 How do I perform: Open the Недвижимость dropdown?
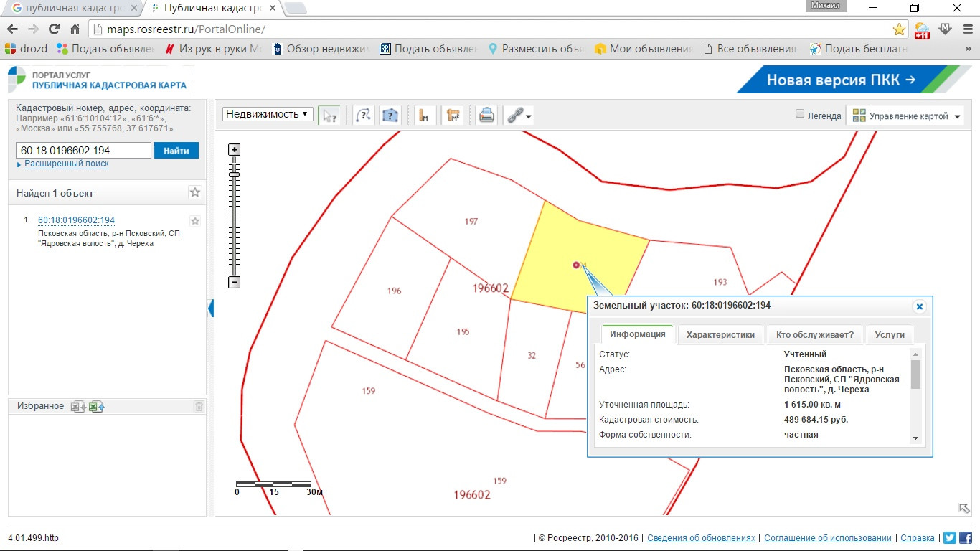pyautogui.click(x=268, y=114)
